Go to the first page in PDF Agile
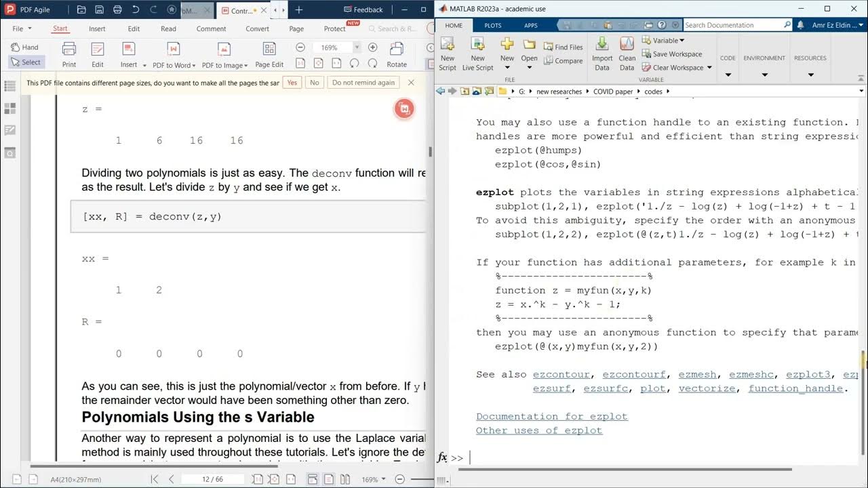This screenshot has height=488, width=868. [155, 479]
